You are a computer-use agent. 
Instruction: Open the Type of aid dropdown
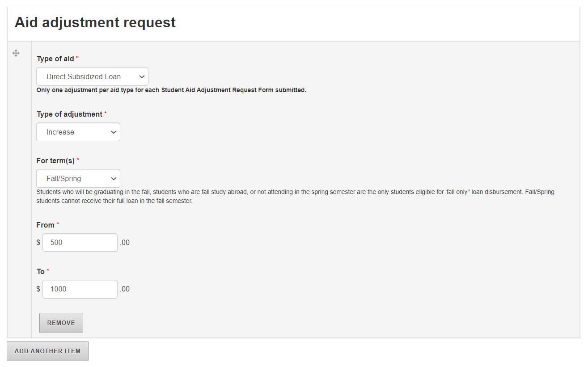[x=92, y=76]
